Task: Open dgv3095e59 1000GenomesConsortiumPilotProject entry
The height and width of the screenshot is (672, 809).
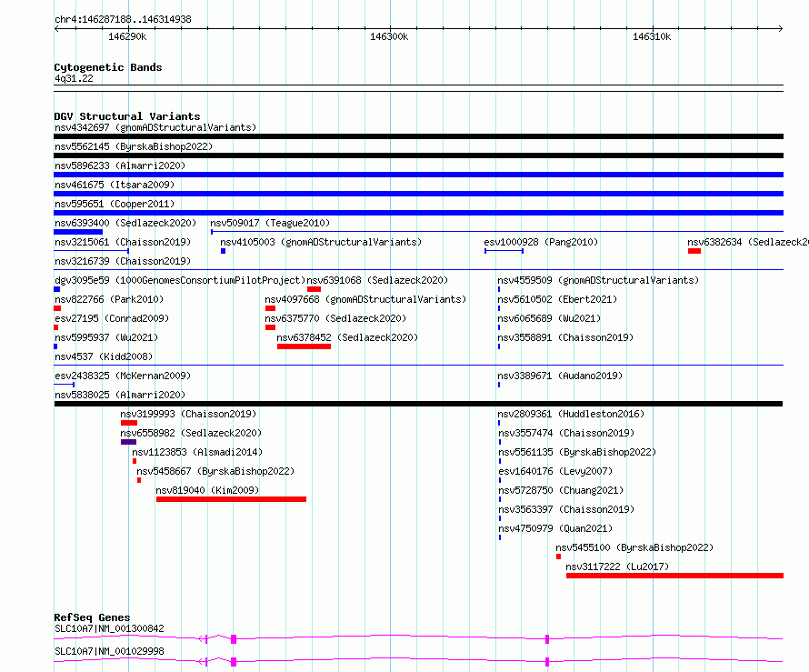Action: click(180, 280)
